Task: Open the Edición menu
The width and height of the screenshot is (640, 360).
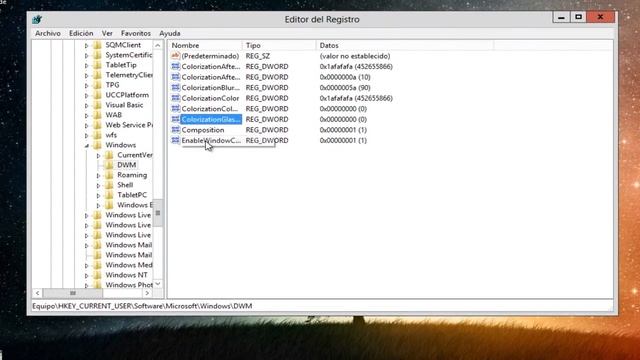Action: [81, 33]
